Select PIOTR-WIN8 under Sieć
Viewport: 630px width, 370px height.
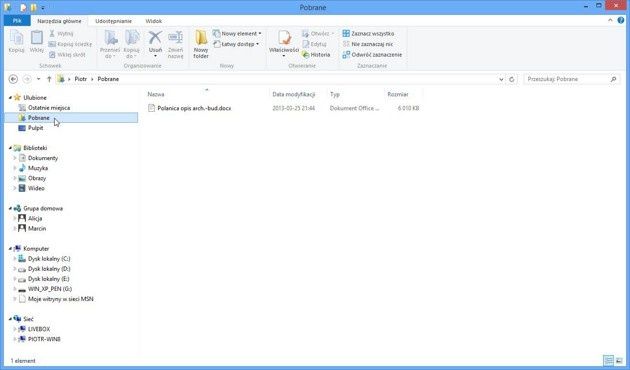44,339
